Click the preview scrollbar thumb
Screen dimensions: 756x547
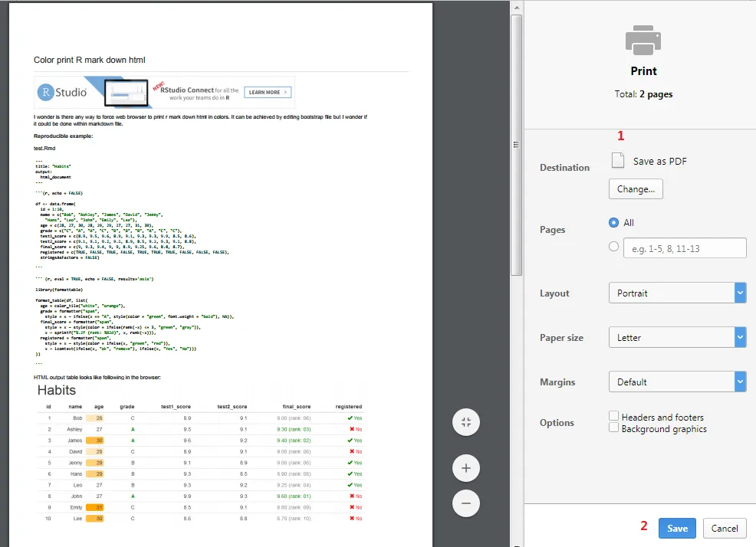point(516,145)
